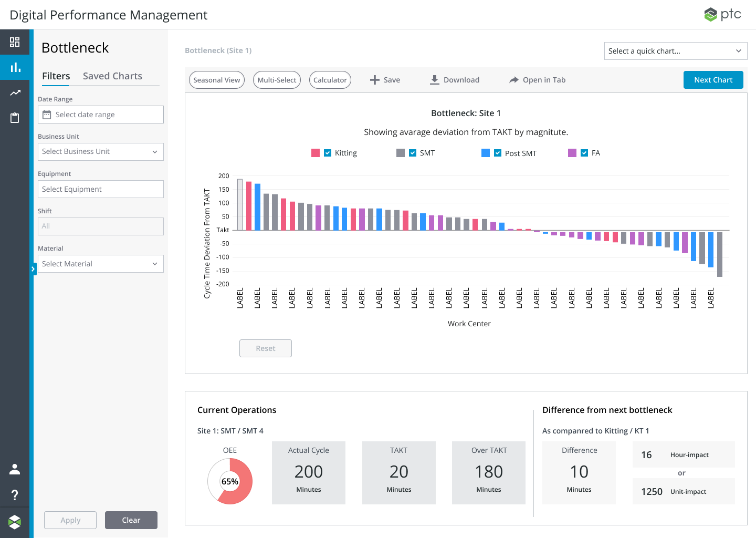Click the calendar icon in Date Range
The image size is (756, 538).
pyautogui.click(x=47, y=115)
